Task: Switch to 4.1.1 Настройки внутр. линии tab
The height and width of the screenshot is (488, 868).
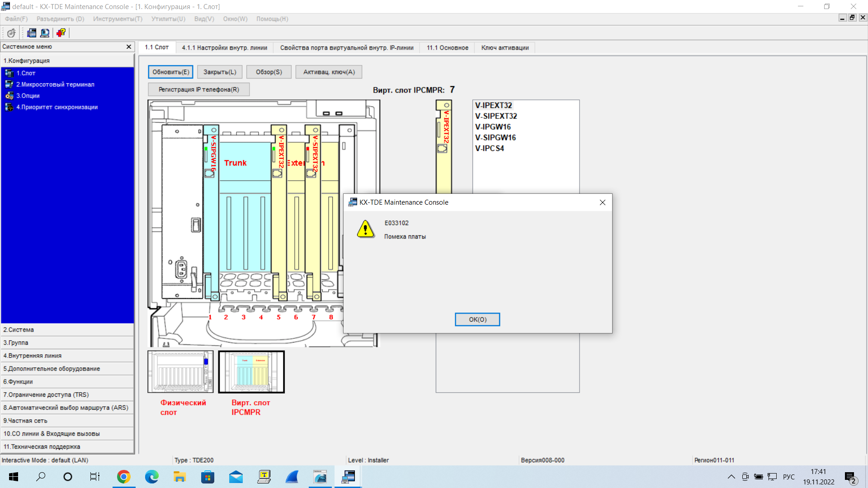Action: 224,48
